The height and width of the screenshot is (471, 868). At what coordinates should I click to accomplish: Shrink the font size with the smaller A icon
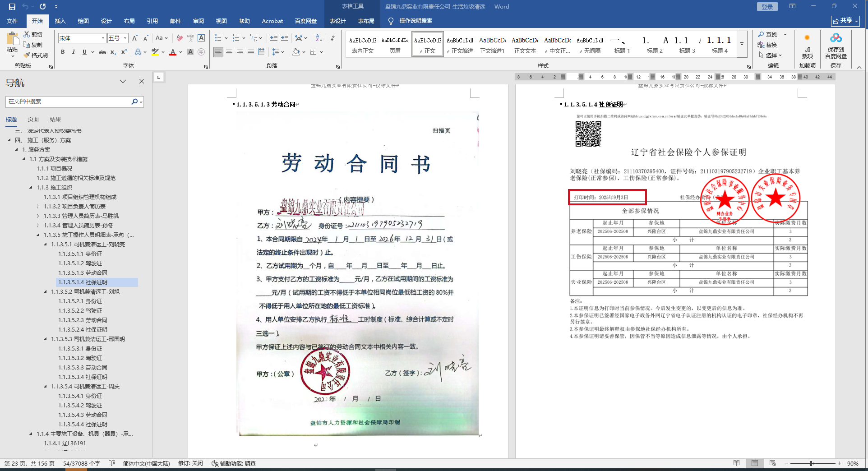point(146,38)
